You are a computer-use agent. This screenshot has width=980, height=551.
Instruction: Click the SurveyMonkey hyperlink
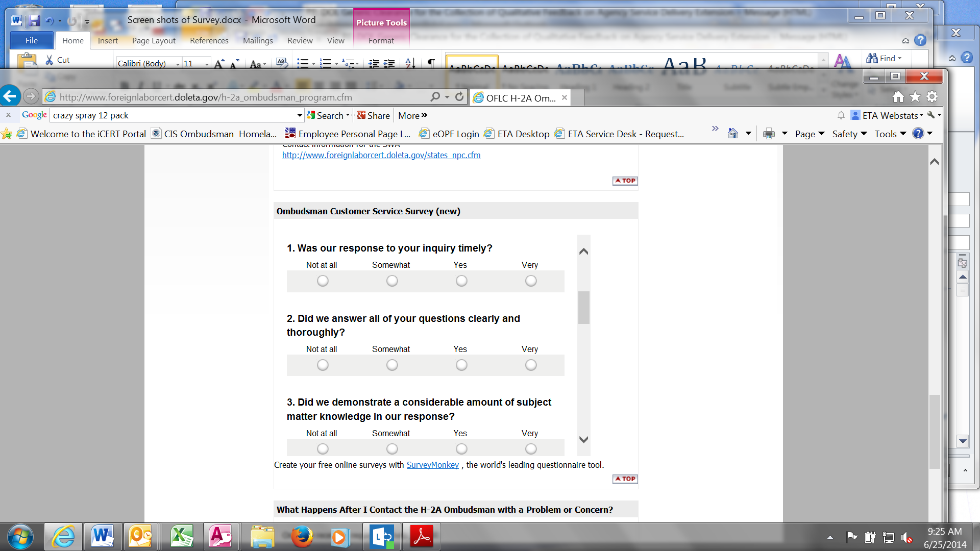432,465
